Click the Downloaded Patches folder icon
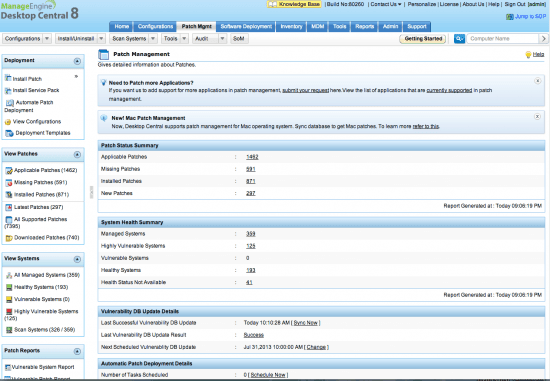 tap(9, 238)
